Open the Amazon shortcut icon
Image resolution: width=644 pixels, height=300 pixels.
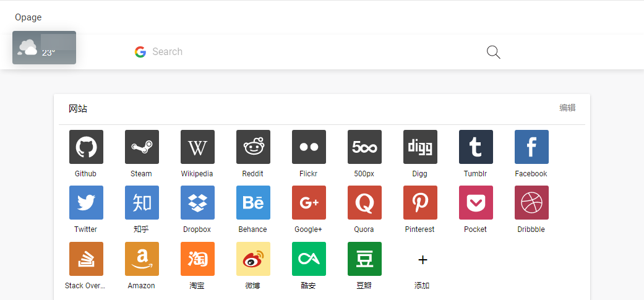pyautogui.click(x=142, y=259)
